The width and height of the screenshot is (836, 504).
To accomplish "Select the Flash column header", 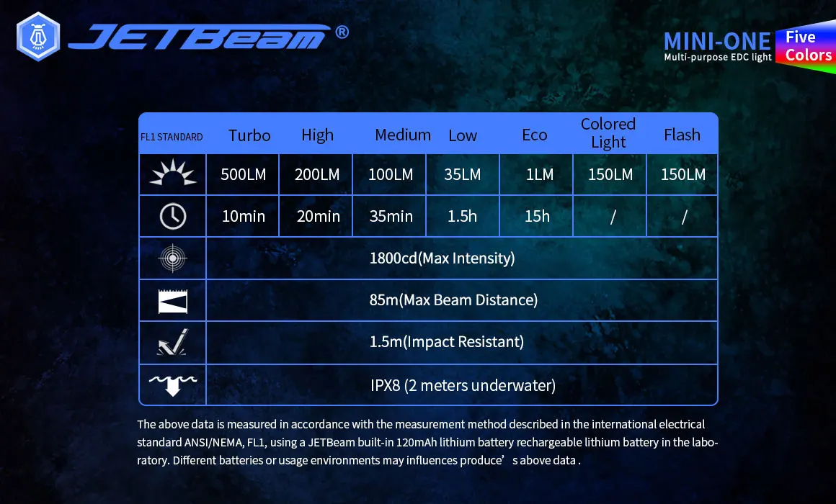I will coord(682,135).
